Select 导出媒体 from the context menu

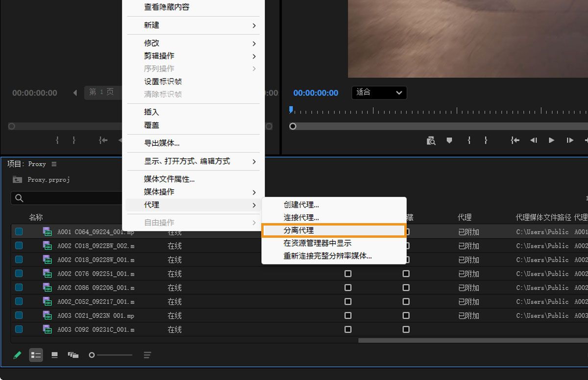click(x=193, y=144)
